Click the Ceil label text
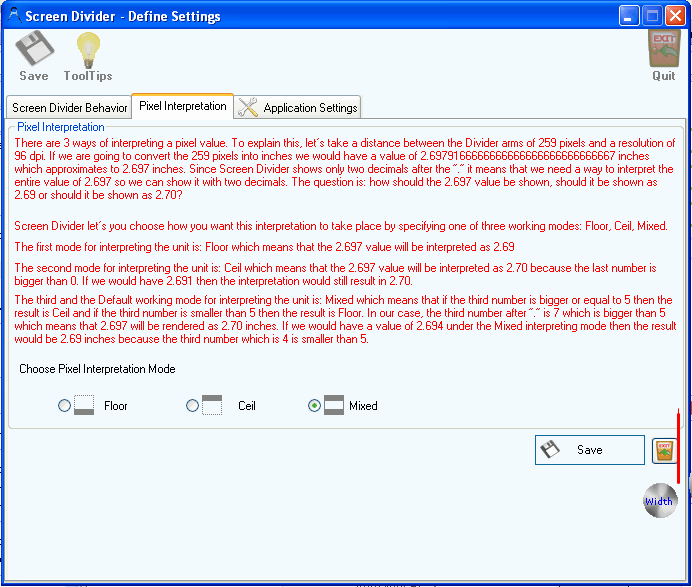This screenshot has height=587, width=692. [247, 406]
